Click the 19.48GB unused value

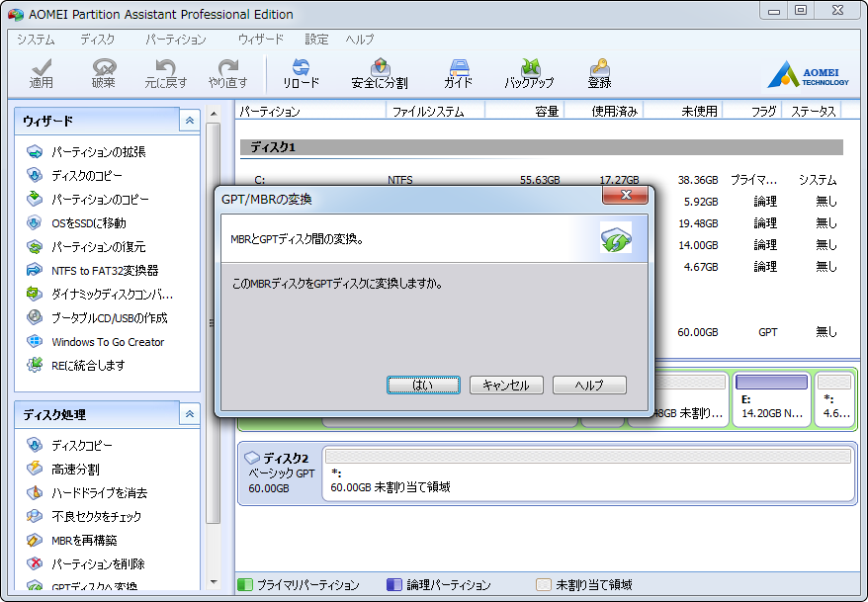pos(698,223)
